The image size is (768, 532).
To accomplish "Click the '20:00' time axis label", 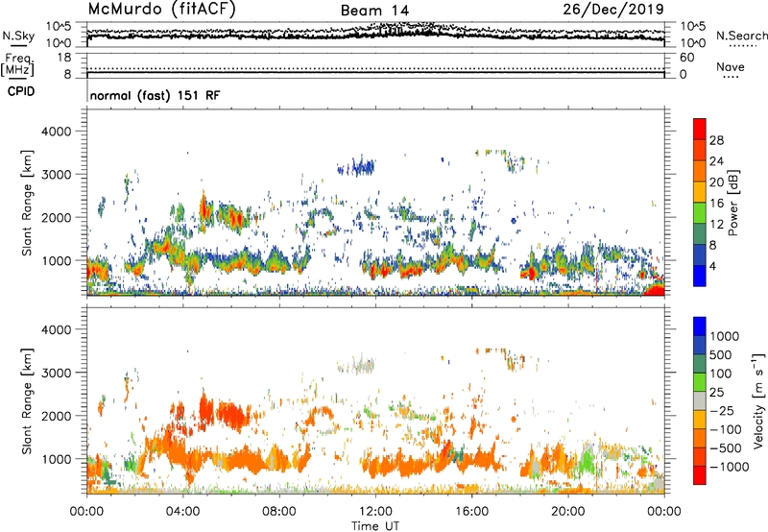I will point(568,512).
